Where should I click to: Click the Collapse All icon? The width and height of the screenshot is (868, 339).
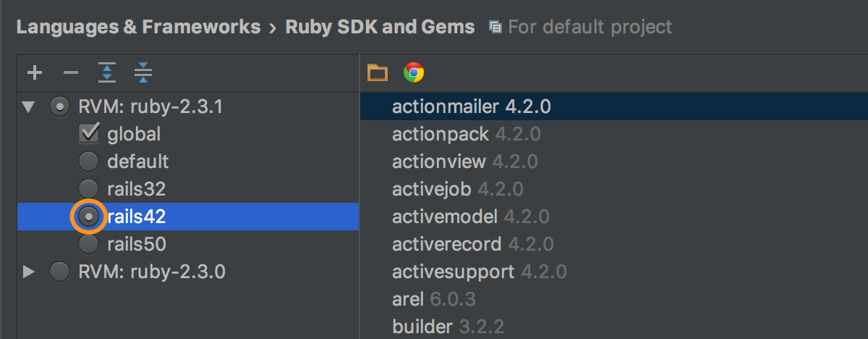143,72
